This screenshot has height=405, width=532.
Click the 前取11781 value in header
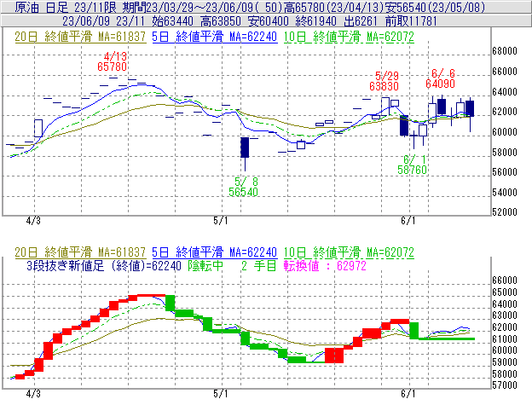(x=411, y=21)
